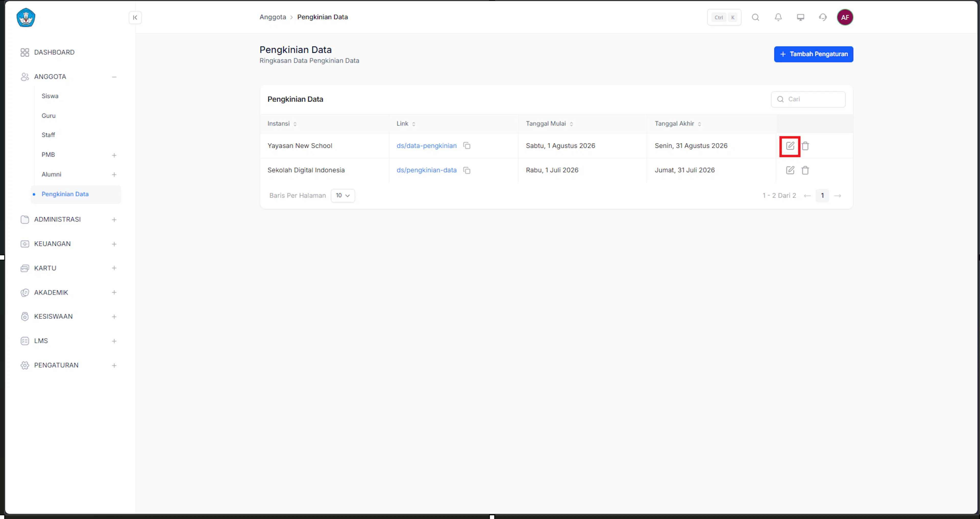Collapse the ANGGOTA menu section
The width and height of the screenshot is (980, 519).
(x=114, y=77)
